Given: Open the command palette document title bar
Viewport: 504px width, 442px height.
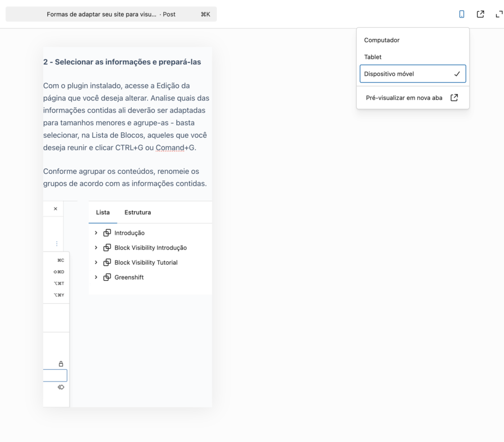Looking at the screenshot, I should 111,14.
